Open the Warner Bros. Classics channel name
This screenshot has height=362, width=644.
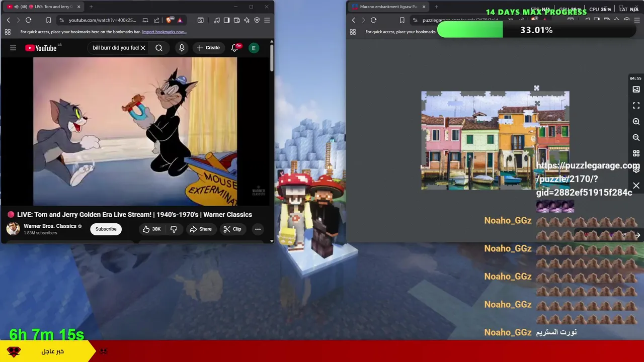point(50,226)
